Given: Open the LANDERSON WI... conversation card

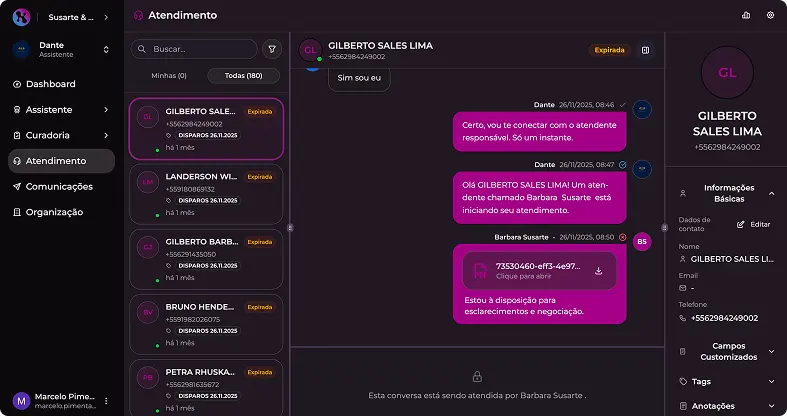Looking at the screenshot, I should coord(206,194).
